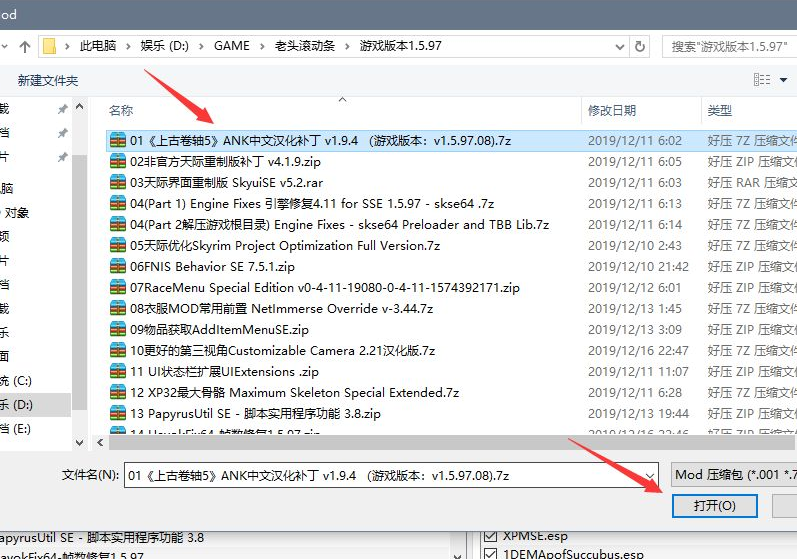Image resolution: width=797 pixels, height=559 pixels.
Task: Select file 02非官方天际重制版补丁 v4.1.9.zip
Action: pos(225,162)
